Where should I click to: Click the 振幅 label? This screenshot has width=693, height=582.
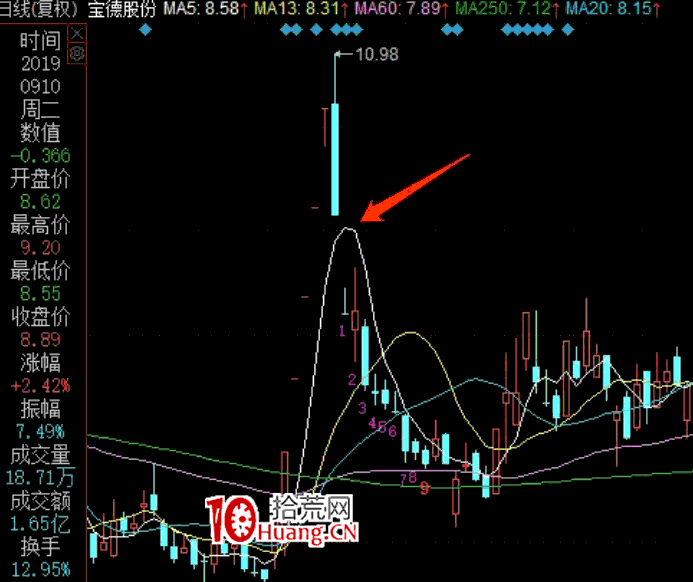click(40, 409)
